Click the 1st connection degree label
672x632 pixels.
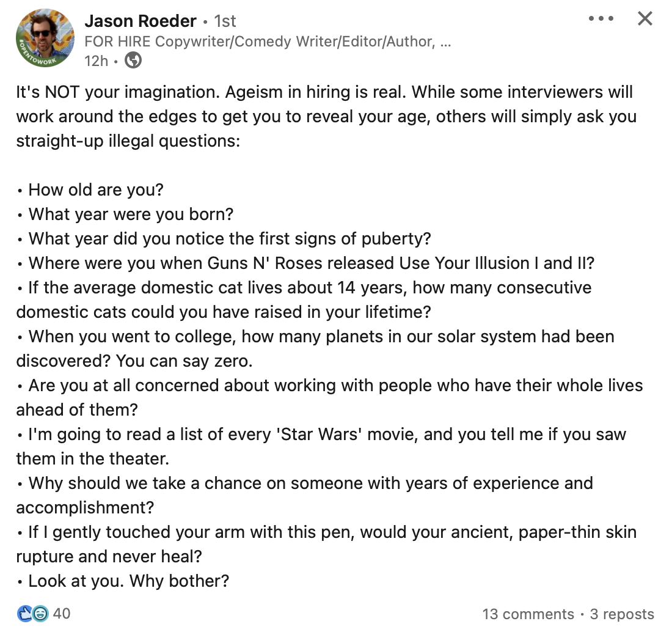coord(225,21)
